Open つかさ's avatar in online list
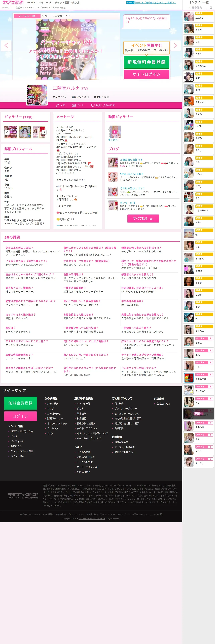 189,173
